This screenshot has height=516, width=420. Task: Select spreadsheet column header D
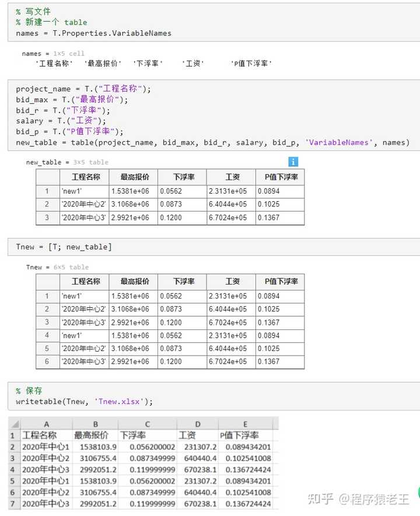198,424
